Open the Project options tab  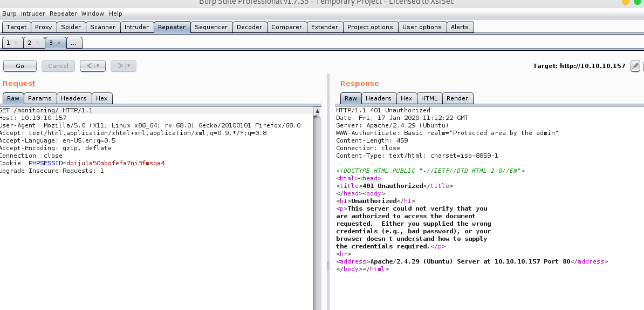click(x=370, y=27)
